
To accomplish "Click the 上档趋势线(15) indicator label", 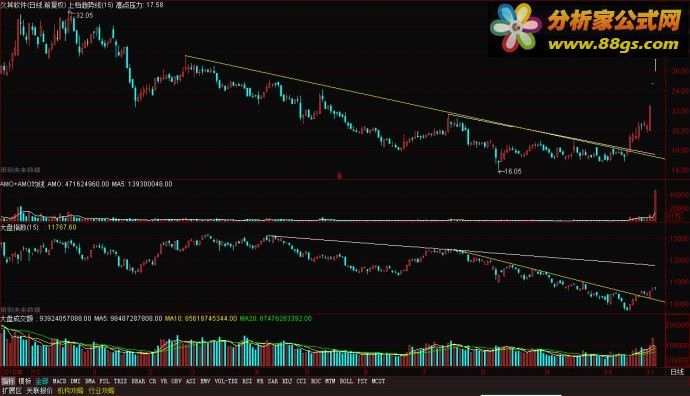I will [x=90, y=5].
